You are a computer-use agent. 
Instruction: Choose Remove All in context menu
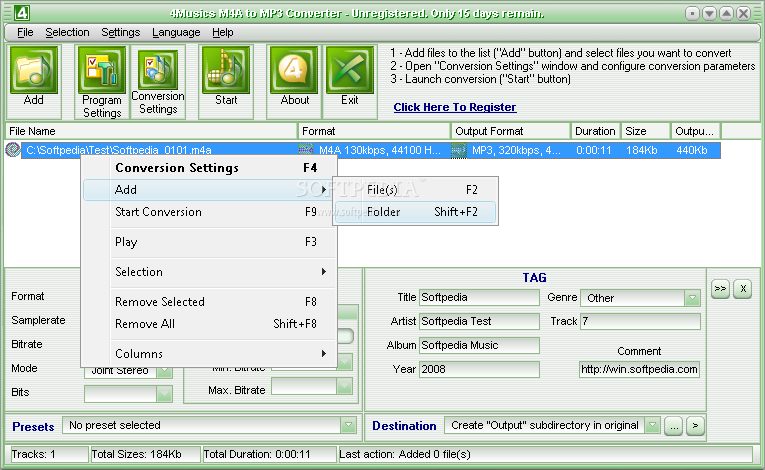(x=210, y=324)
